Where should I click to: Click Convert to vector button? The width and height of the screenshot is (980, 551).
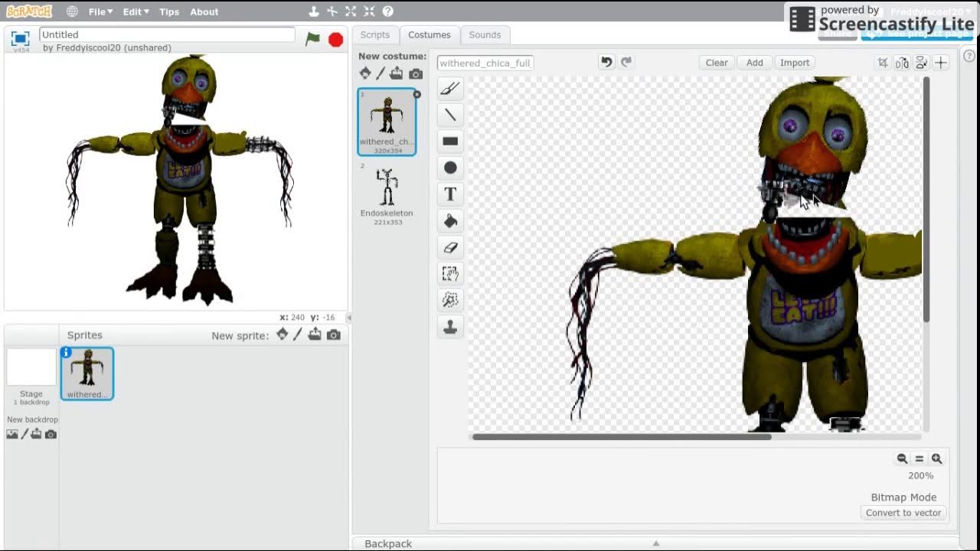point(903,513)
